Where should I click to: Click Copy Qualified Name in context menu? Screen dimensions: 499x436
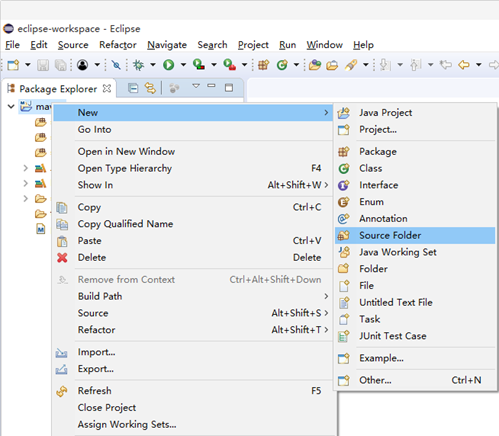[x=193, y=224]
